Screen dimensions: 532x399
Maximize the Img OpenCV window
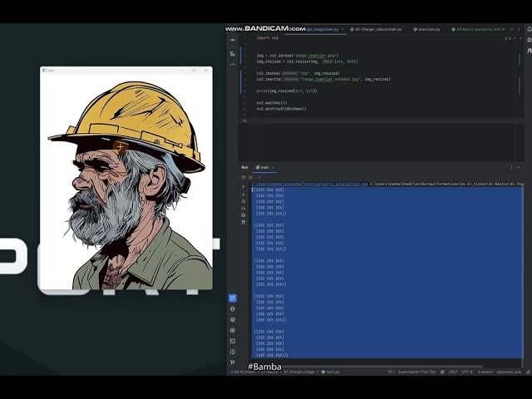[x=194, y=70]
